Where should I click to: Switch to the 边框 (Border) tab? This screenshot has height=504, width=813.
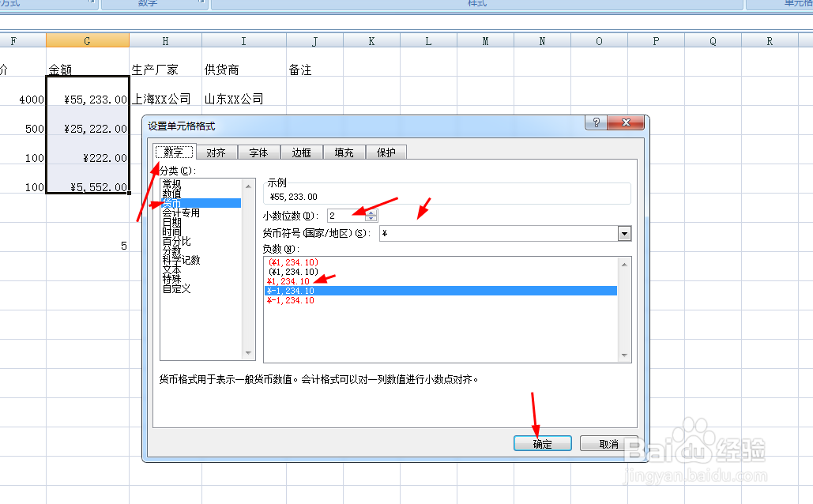[302, 152]
